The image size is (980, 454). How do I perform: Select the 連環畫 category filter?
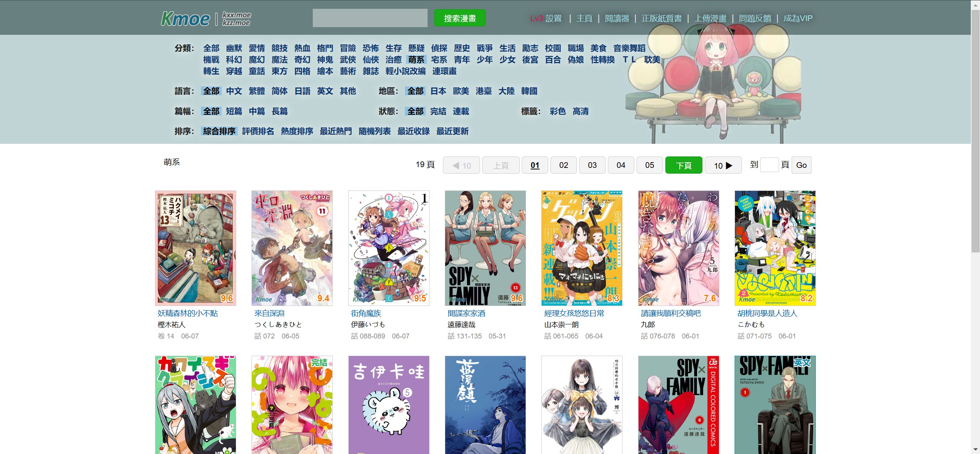(x=444, y=71)
